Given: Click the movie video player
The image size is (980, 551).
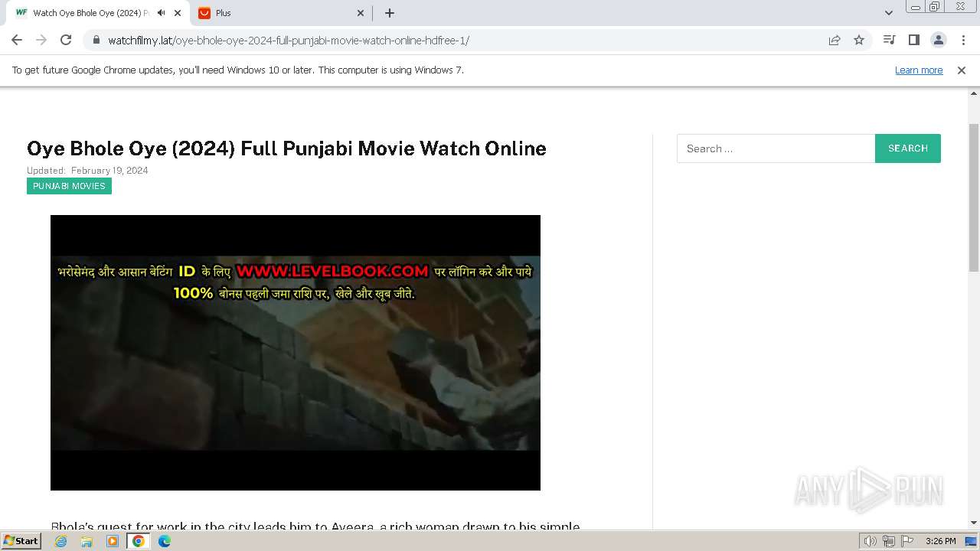Looking at the screenshot, I should [296, 353].
